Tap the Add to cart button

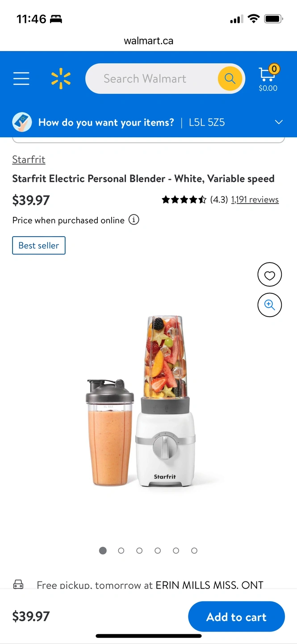pos(236,617)
